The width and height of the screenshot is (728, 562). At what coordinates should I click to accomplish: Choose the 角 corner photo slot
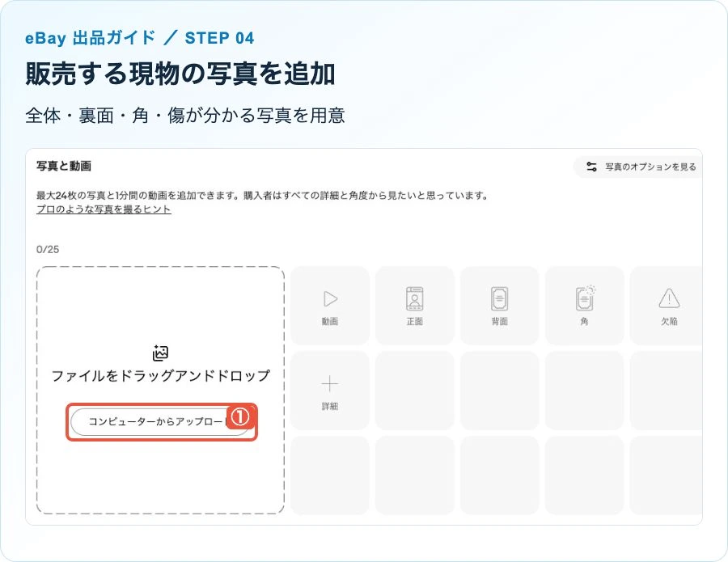coord(585,306)
